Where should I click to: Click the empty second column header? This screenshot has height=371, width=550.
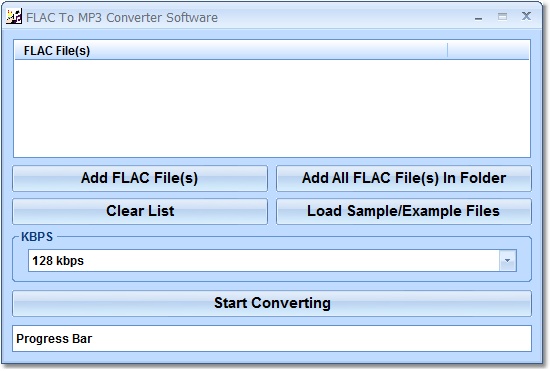(x=488, y=50)
